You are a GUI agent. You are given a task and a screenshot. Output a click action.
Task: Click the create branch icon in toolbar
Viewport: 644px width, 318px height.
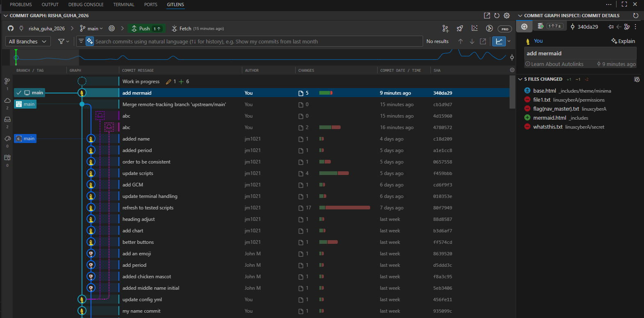click(x=446, y=29)
